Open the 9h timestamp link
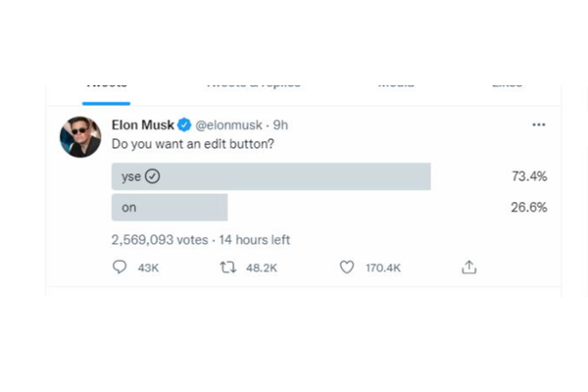 coord(281,125)
